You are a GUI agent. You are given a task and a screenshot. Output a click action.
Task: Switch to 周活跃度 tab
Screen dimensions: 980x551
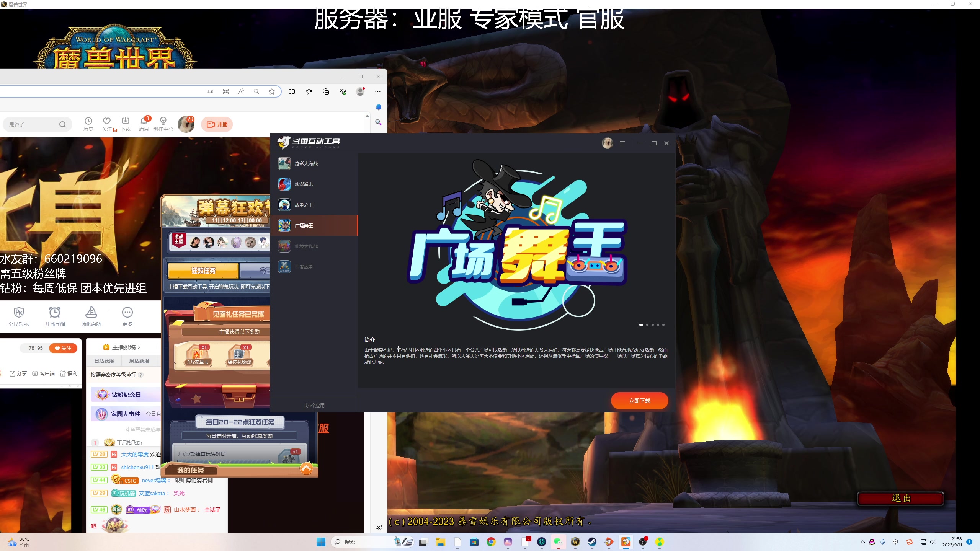click(x=139, y=361)
